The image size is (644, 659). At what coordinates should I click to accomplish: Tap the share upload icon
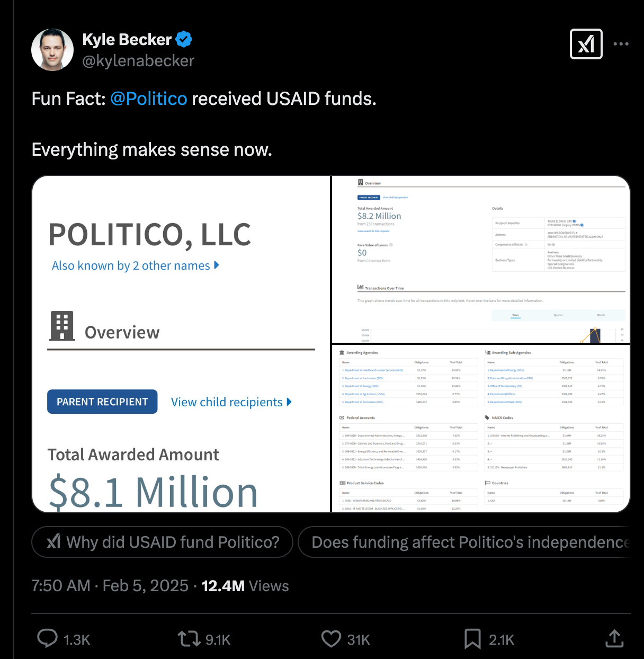(x=614, y=639)
